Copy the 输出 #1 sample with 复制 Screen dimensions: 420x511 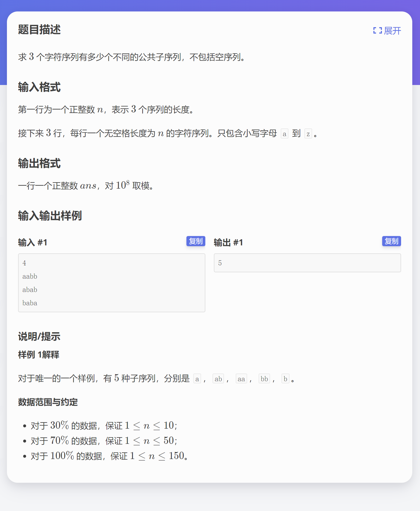coord(392,241)
